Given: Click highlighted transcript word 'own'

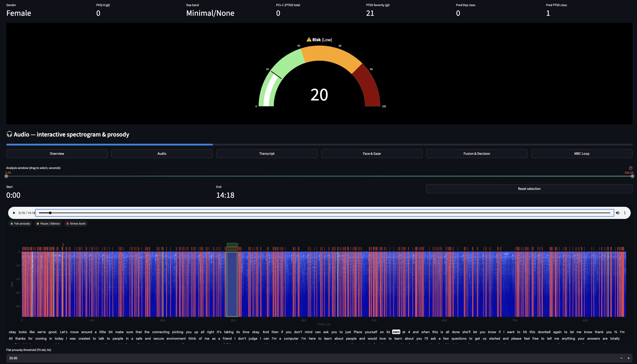Looking at the screenshot, I should (396, 332).
